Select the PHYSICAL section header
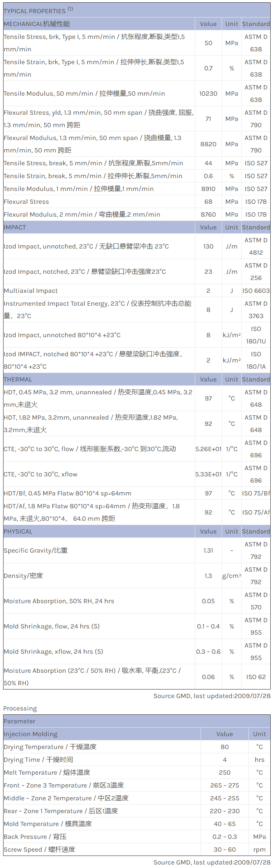Screen dimensions: 273x868 [x=18, y=531]
